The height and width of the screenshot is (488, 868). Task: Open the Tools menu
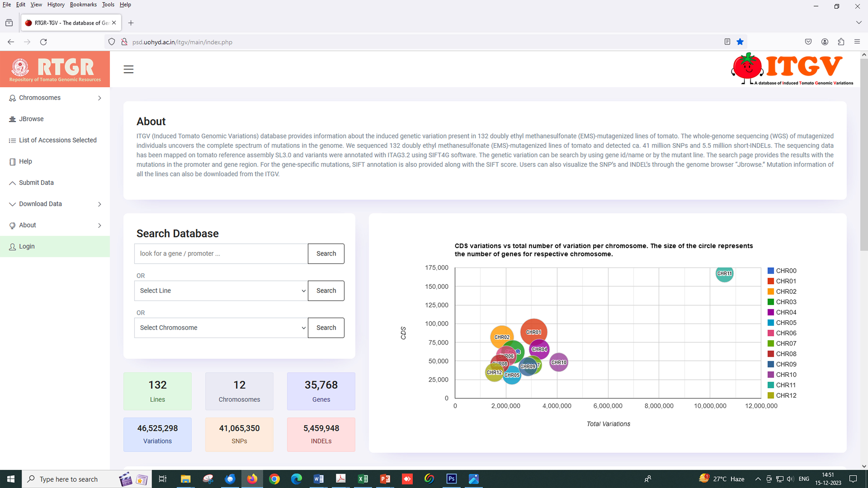click(x=108, y=4)
